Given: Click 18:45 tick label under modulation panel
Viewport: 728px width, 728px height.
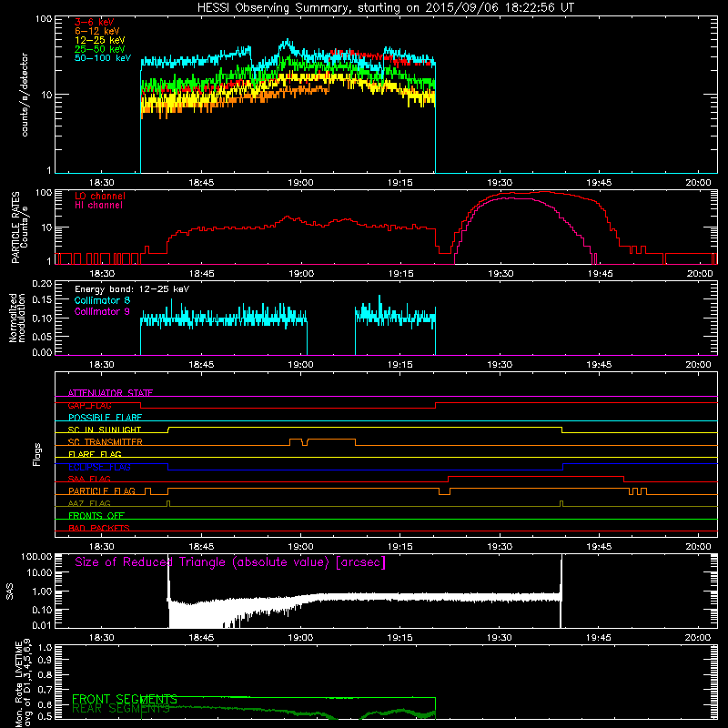Looking at the screenshot, I should [x=201, y=365].
